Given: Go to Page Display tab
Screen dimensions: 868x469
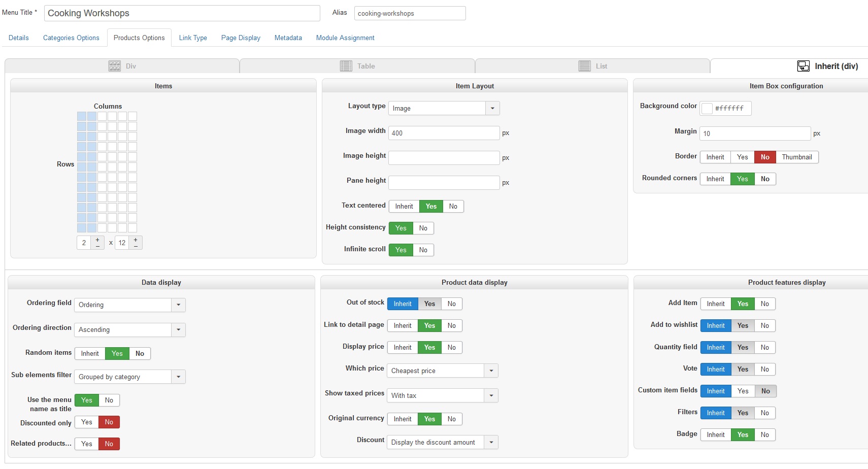Looking at the screenshot, I should click(241, 38).
